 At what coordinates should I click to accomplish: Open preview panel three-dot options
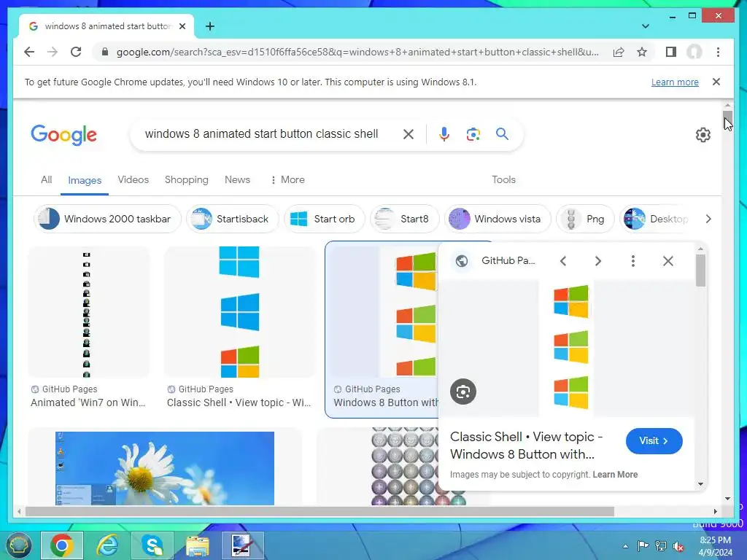click(632, 261)
